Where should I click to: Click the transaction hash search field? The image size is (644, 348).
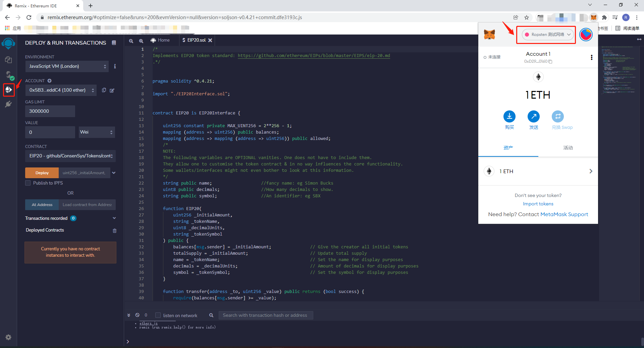tap(266, 315)
